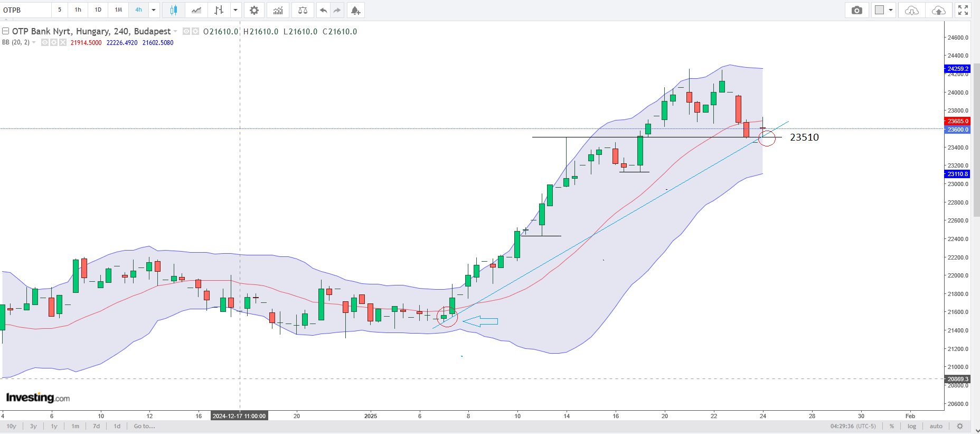Set range to 3y
This screenshot has height=434, width=980.
coord(33,426)
